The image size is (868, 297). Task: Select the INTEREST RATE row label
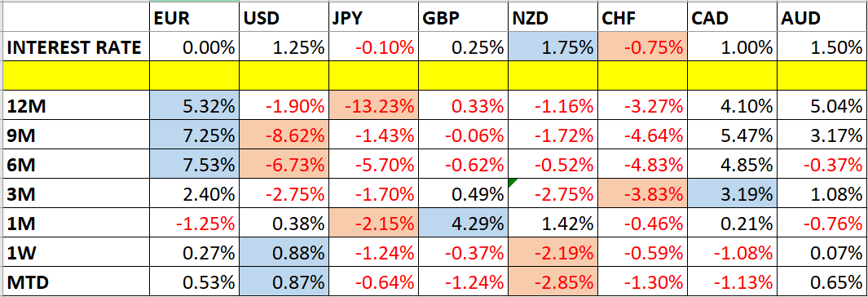(74, 47)
